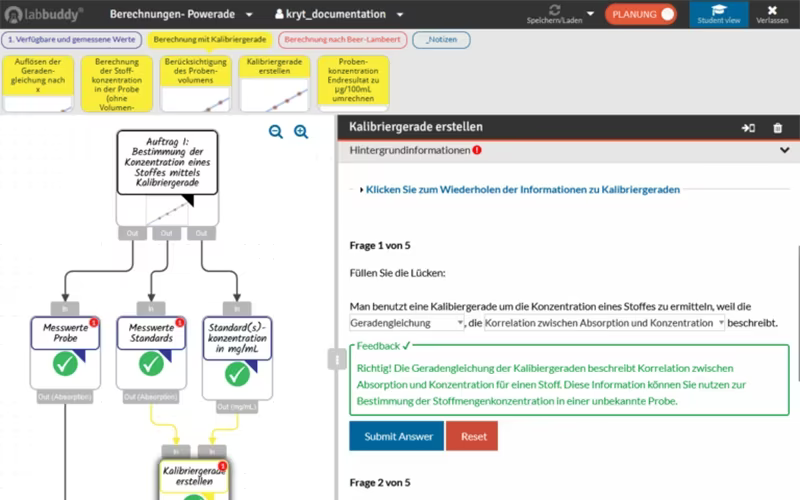Image resolution: width=800 pixels, height=500 pixels.
Task: Open the kryt_documentation user dropdown
Action: pos(339,14)
